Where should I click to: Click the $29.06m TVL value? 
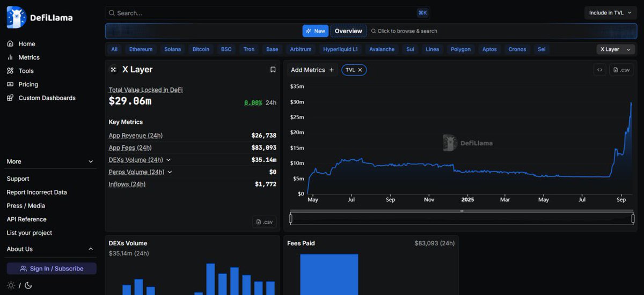coord(130,101)
